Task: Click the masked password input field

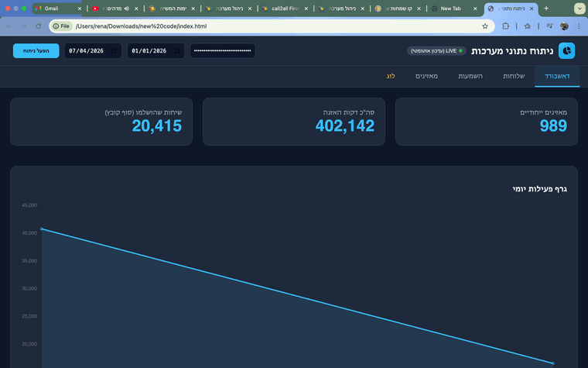Action: 222,51
